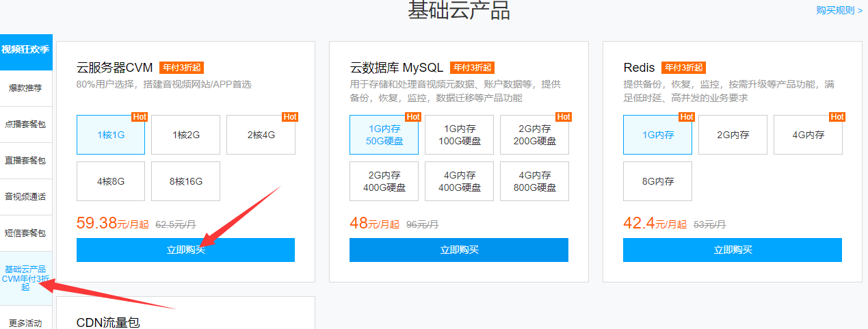Choose MySQL 4G内存 400G硬盘 option
This screenshot has width=868, height=329.
pos(459,181)
